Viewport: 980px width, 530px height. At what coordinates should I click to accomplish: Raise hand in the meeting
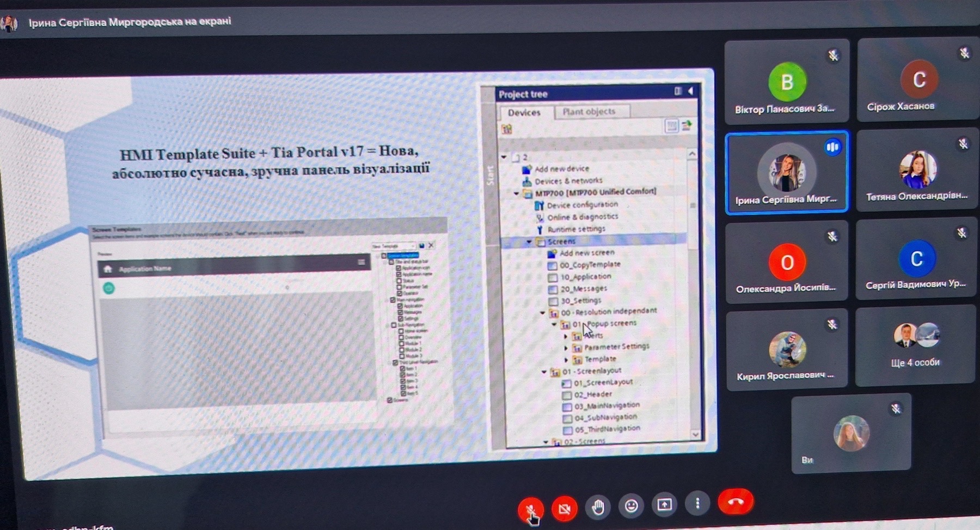pos(598,507)
